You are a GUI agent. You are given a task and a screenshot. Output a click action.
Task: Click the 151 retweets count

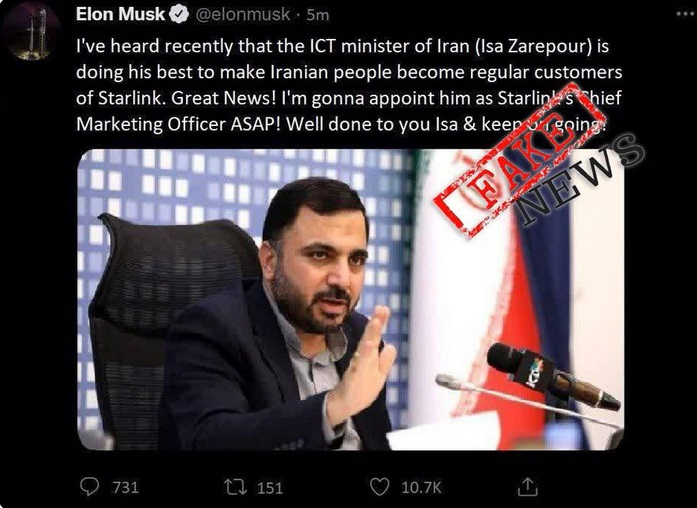(x=270, y=488)
